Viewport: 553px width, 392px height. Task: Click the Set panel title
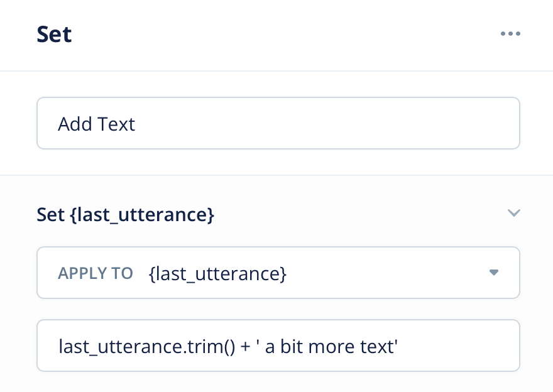click(54, 34)
